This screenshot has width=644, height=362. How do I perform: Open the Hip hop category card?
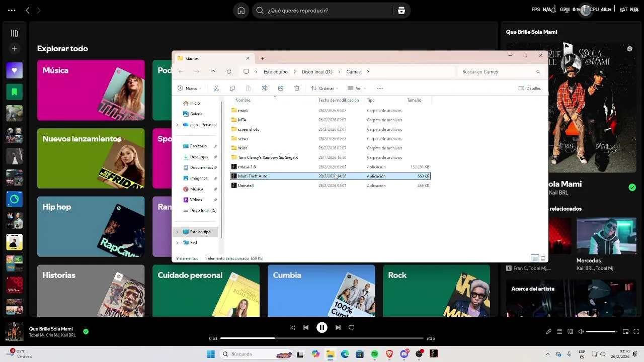[91, 227]
